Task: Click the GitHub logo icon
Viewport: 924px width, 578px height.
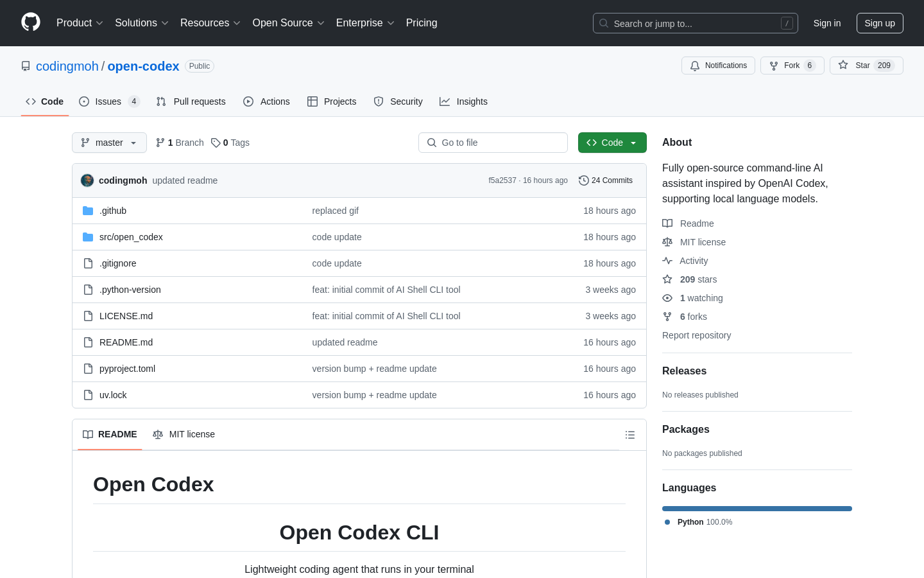Action: tap(31, 22)
